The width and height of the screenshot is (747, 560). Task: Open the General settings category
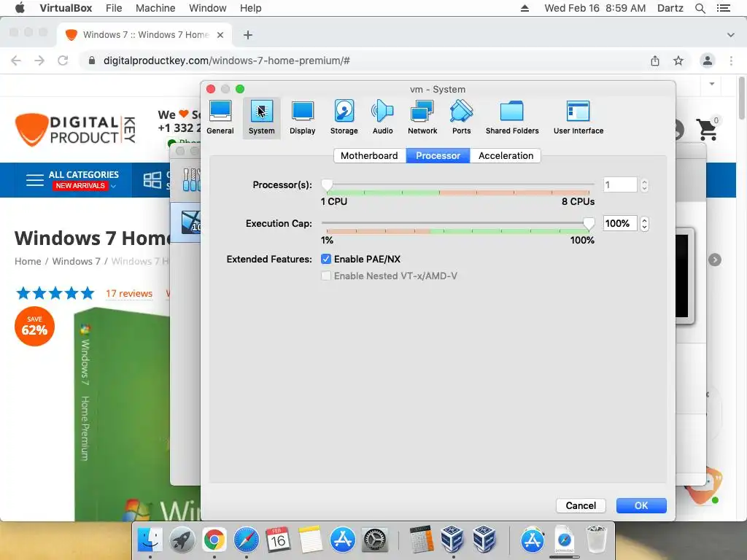pos(220,117)
